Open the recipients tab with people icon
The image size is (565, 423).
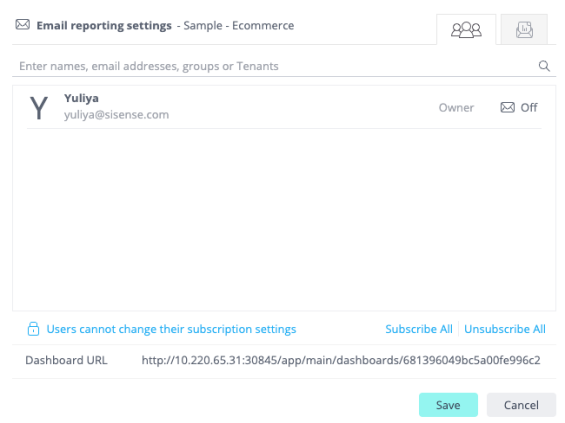(x=466, y=30)
